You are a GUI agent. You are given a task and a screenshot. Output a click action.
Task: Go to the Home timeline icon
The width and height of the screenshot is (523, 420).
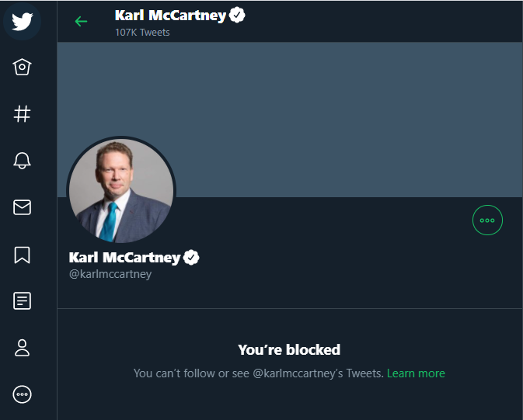point(23,68)
